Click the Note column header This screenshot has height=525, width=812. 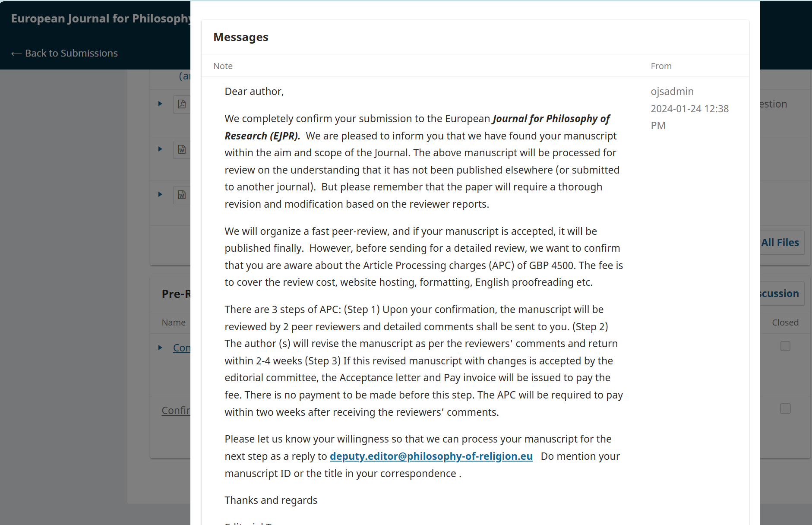click(223, 66)
